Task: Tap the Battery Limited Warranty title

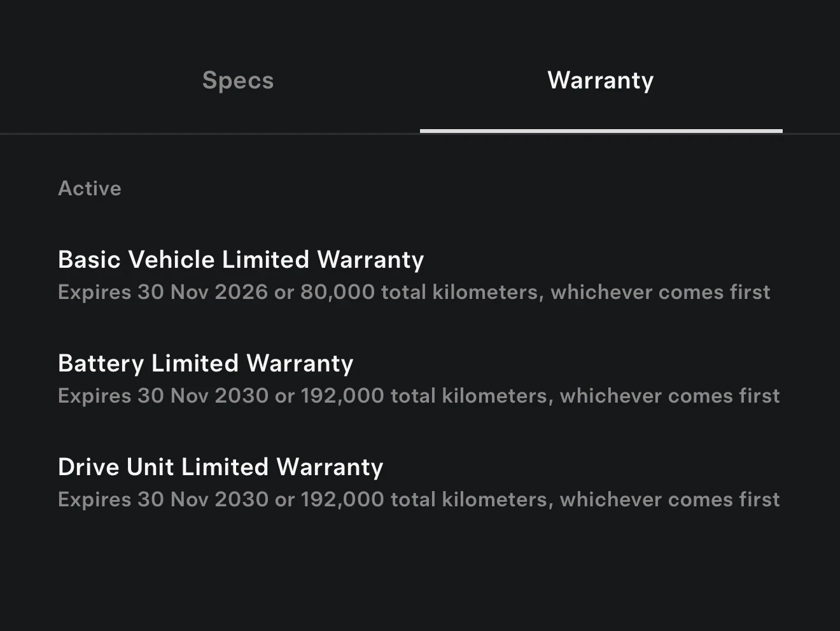Action: pyautogui.click(x=206, y=363)
